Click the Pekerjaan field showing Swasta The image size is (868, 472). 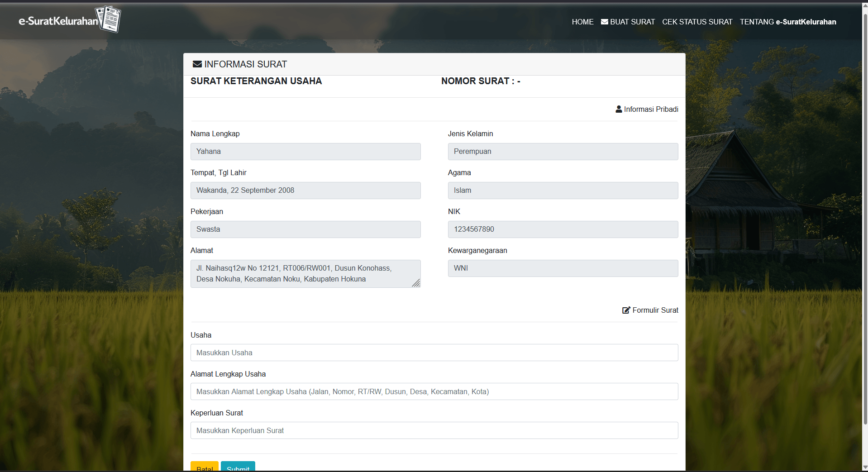[305, 229]
